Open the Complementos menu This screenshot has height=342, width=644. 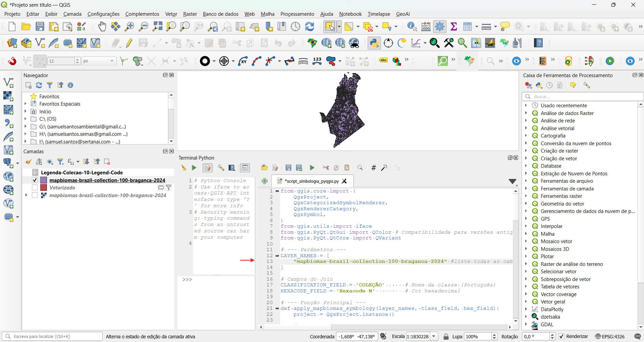pos(142,14)
